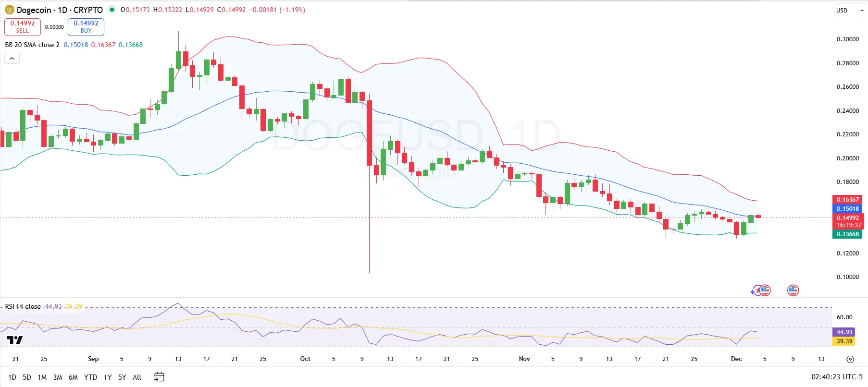Select the 6M time range
Image resolution: width=868 pixels, height=387 pixels.
73,377
